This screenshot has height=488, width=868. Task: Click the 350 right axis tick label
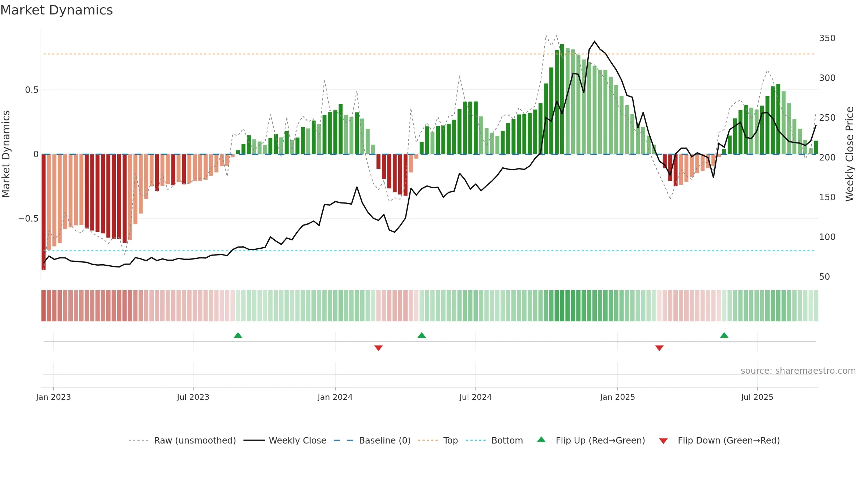(x=827, y=38)
